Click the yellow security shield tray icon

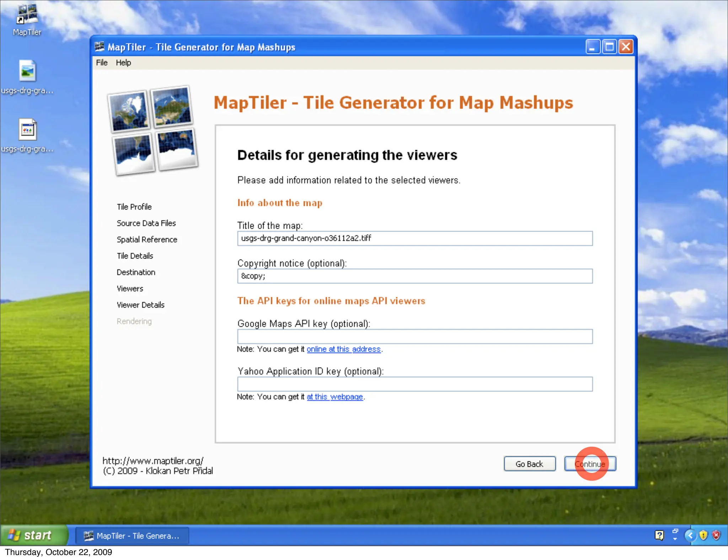(x=703, y=535)
